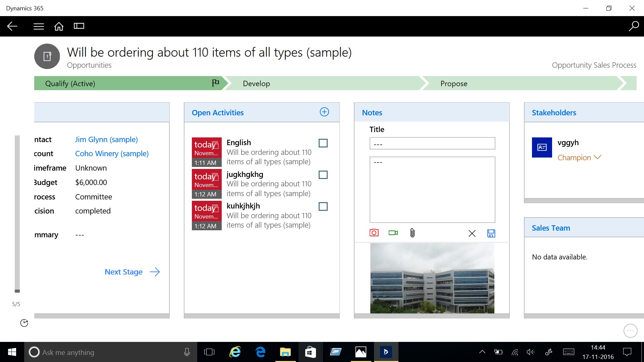
Task: Open search with the magnifier icon
Action: 634,26
